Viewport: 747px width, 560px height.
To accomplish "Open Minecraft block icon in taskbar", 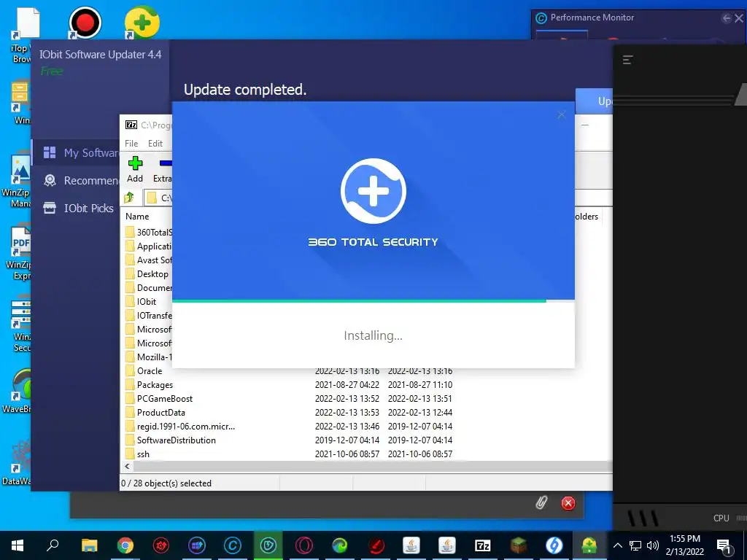I will point(519,545).
